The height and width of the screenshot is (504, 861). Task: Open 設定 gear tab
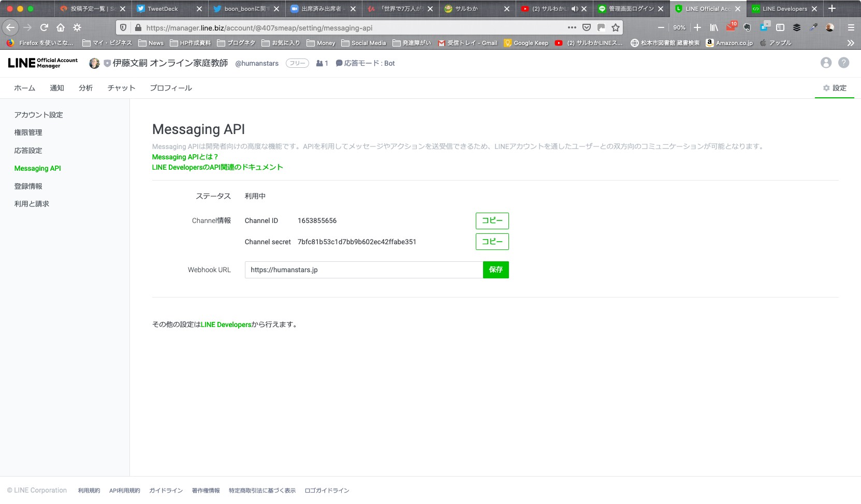click(835, 88)
